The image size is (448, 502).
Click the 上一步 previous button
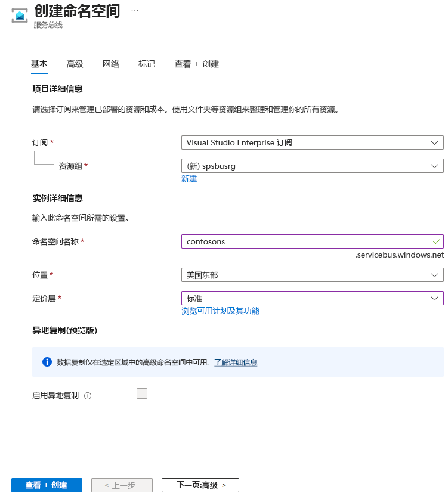click(x=122, y=485)
